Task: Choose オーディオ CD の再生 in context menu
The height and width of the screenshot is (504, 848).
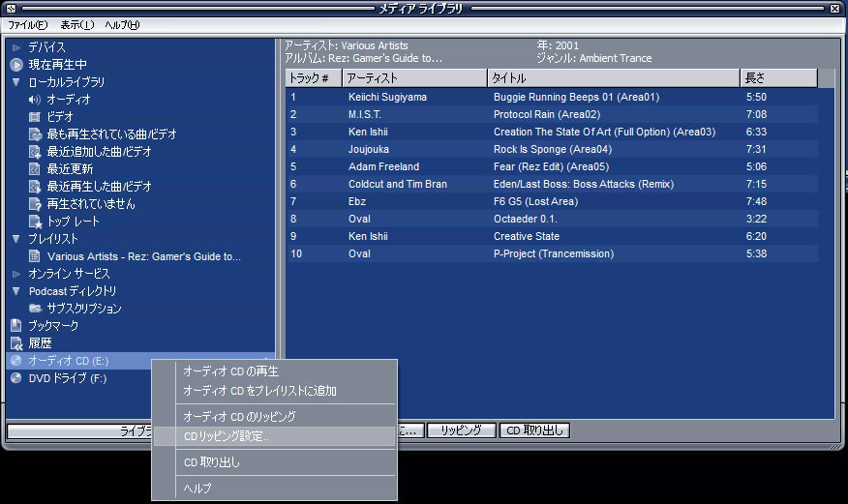Action: (274, 371)
